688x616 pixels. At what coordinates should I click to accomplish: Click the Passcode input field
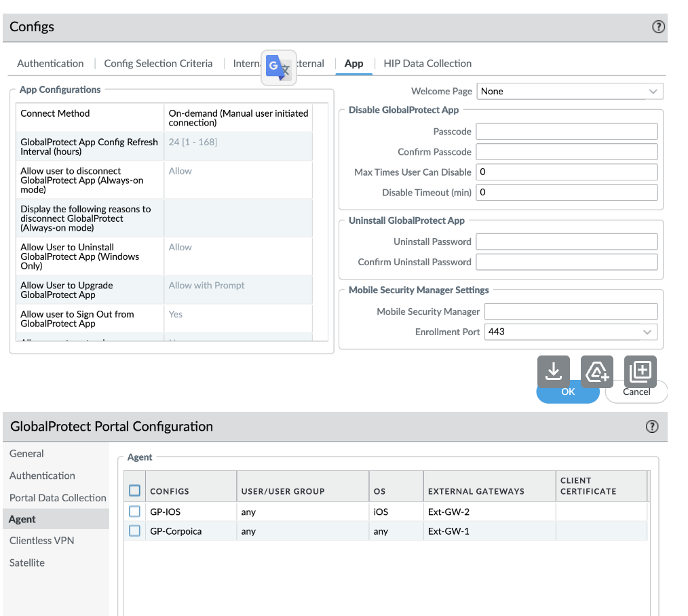click(567, 131)
